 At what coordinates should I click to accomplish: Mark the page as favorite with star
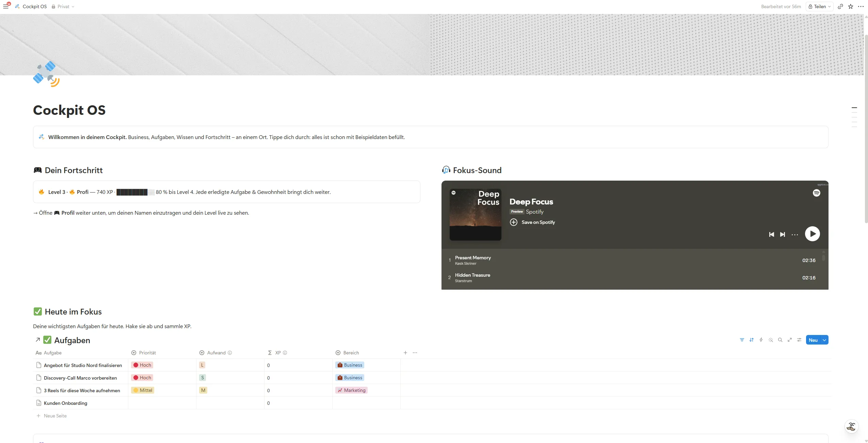[x=851, y=6]
